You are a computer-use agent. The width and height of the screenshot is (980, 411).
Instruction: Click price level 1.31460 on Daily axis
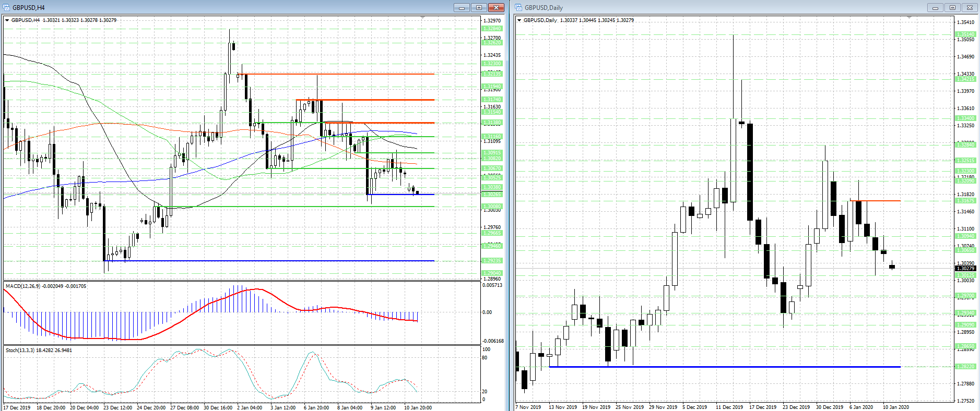coord(965,211)
